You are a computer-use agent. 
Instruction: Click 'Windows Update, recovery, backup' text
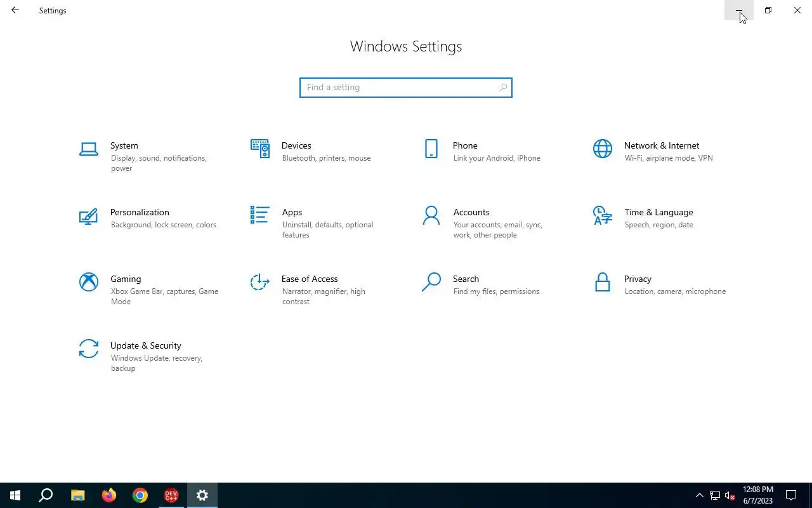pyautogui.click(x=156, y=363)
